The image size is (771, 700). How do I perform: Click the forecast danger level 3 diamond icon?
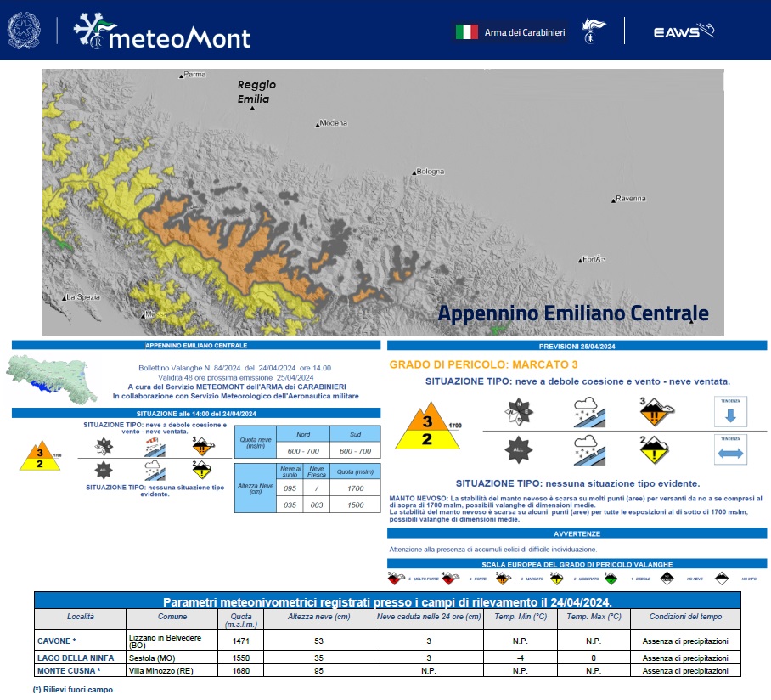655,412
